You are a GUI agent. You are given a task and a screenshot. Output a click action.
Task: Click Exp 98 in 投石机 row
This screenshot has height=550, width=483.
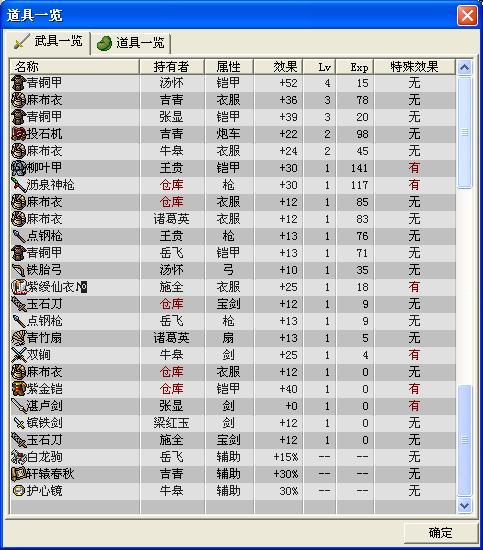pyautogui.click(x=362, y=134)
